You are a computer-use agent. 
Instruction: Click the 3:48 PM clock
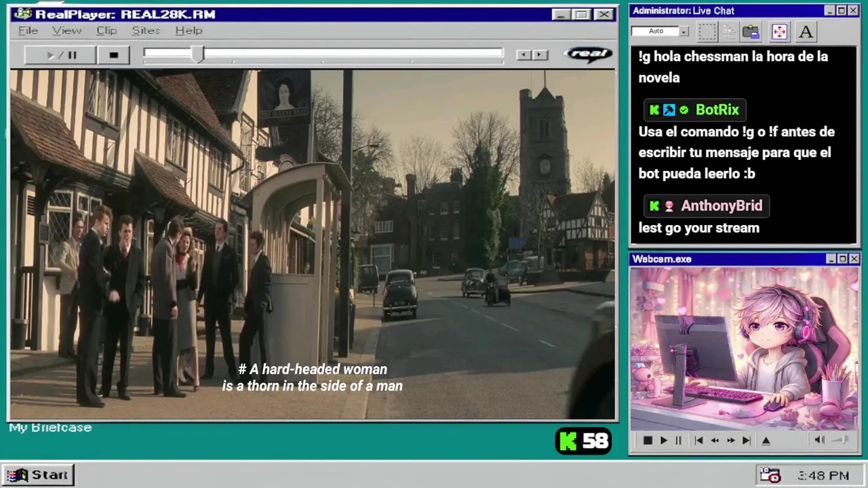click(x=823, y=476)
